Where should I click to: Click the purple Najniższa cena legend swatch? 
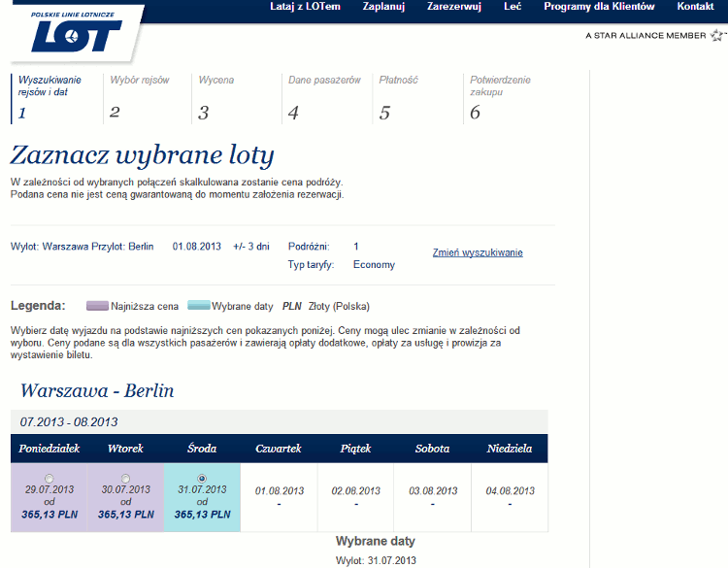coord(97,306)
